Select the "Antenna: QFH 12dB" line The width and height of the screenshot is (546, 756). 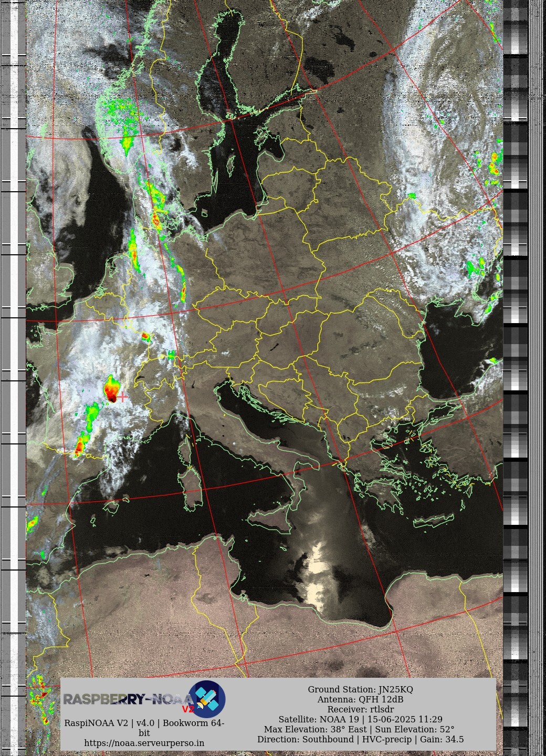pyautogui.click(x=360, y=699)
